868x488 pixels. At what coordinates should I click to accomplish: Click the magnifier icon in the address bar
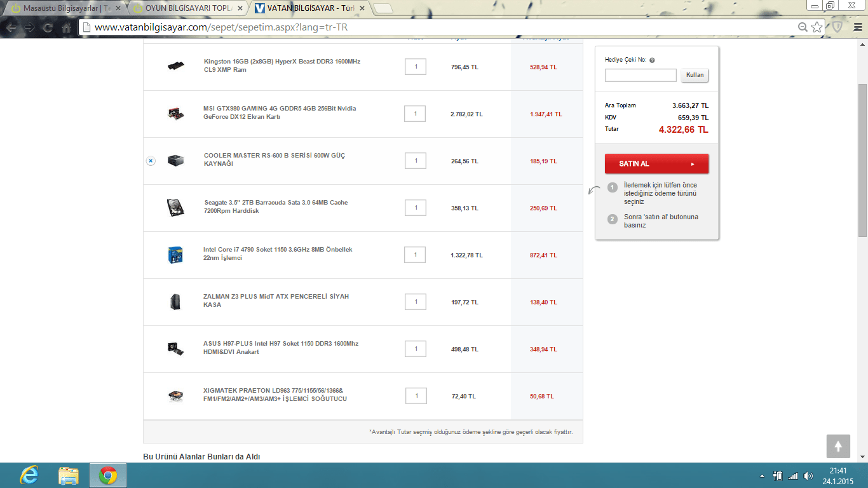(x=803, y=27)
